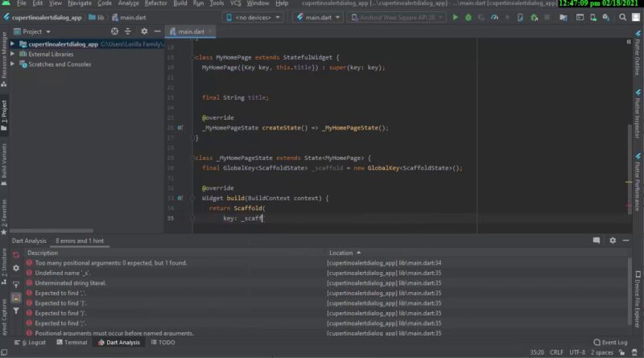Click the Project panel horizontal scrollbar
The width and height of the screenshot is (644, 358).
[52, 231]
